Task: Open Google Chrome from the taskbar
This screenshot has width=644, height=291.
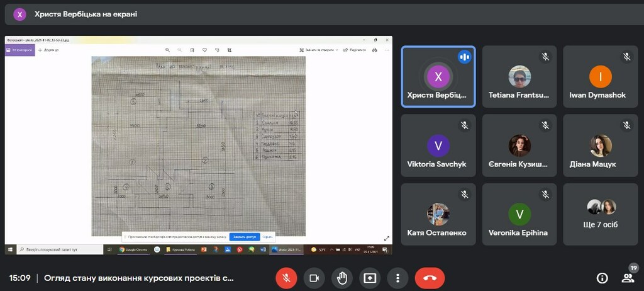Action: (x=133, y=249)
